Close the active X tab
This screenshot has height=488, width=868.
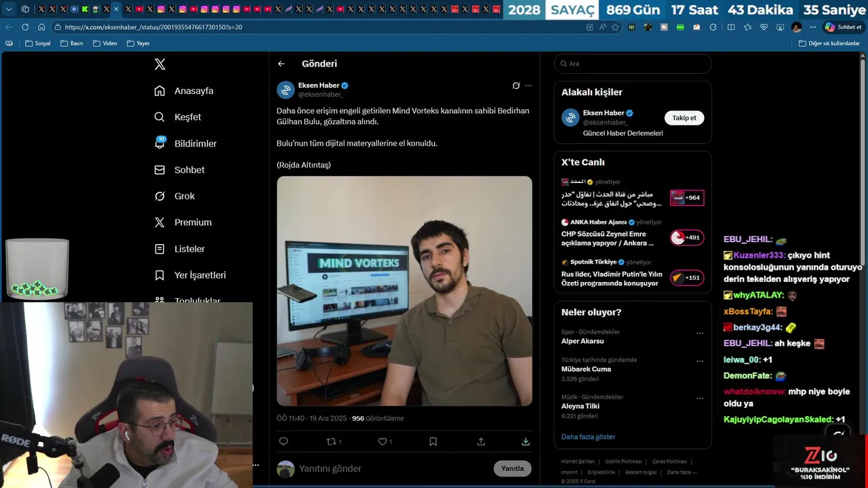[116, 9]
